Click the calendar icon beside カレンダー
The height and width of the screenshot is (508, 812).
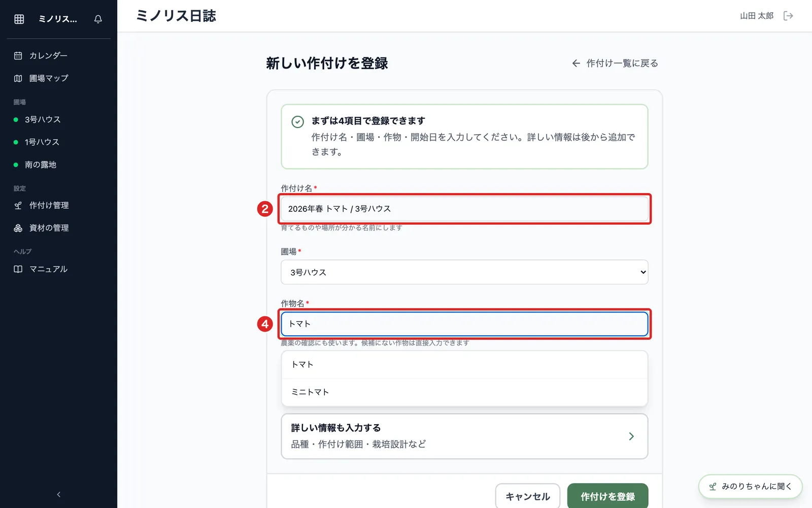coord(18,55)
